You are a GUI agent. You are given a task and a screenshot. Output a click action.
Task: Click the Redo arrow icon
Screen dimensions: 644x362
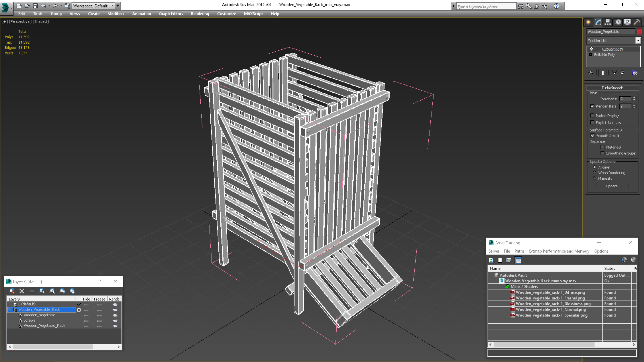coord(55,6)
